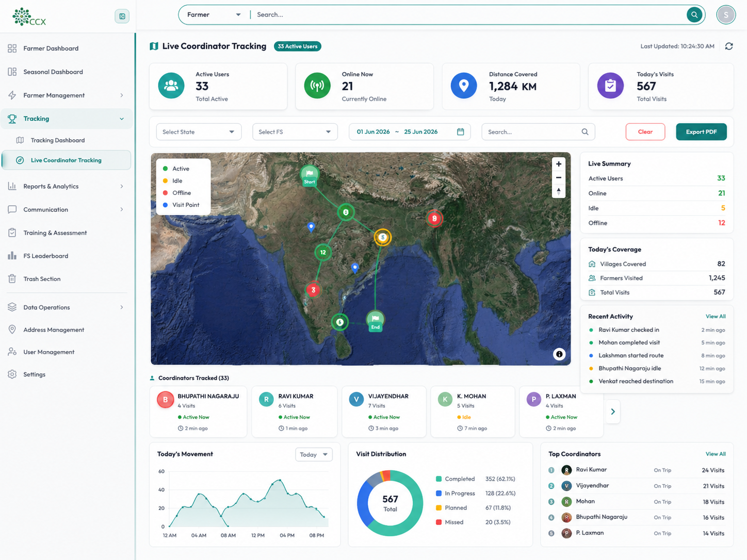
Task: Open the map info icon
Action: click(559, 354)
